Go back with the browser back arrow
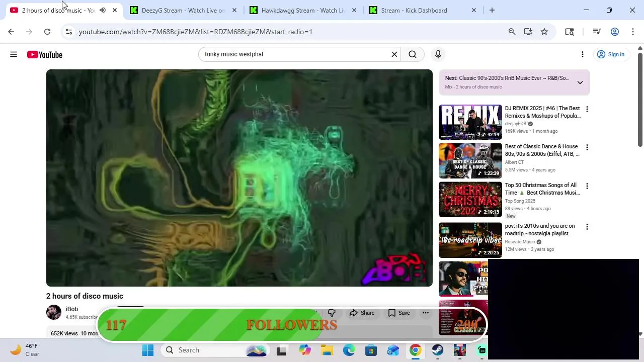644x362 pixels. pos(11,32)
